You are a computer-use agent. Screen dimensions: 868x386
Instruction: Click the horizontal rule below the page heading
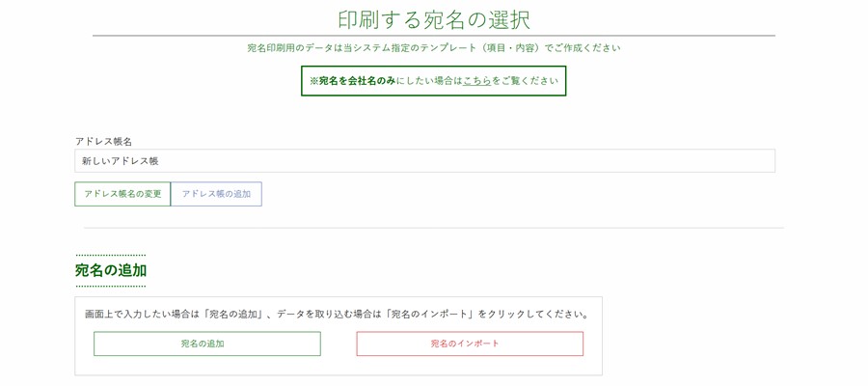434,36
